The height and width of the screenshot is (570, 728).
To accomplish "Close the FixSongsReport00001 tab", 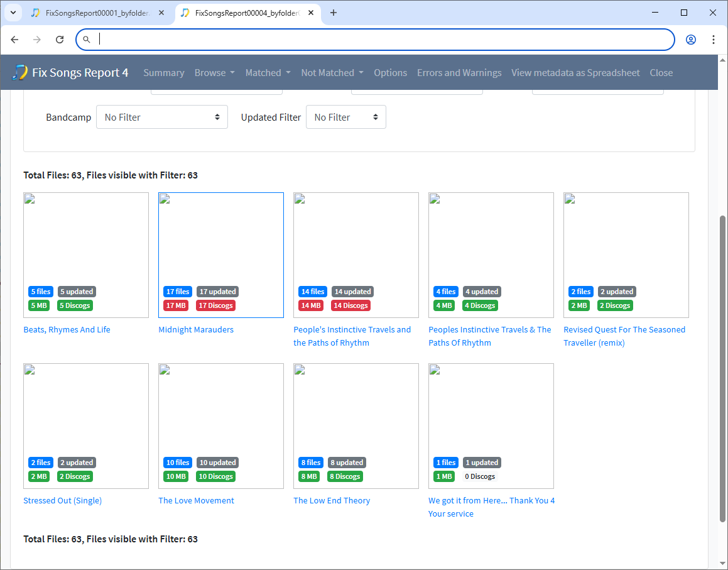I will (x=161, y=13).
